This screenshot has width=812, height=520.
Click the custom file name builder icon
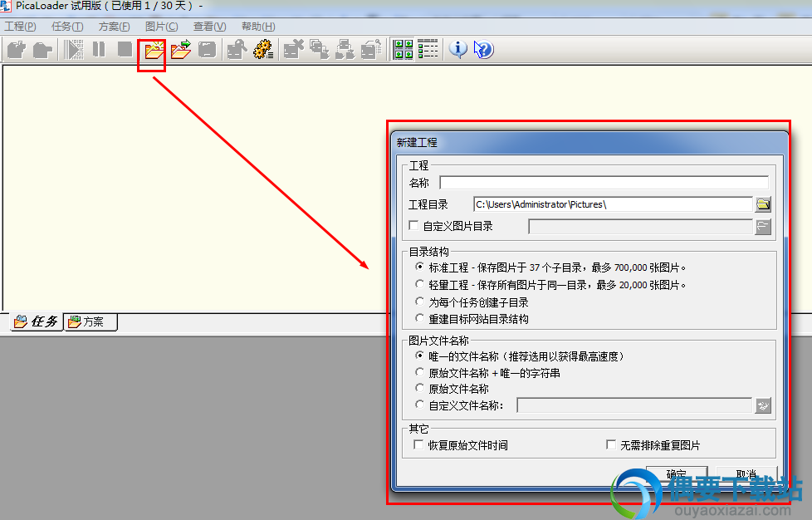click(763, 405)
